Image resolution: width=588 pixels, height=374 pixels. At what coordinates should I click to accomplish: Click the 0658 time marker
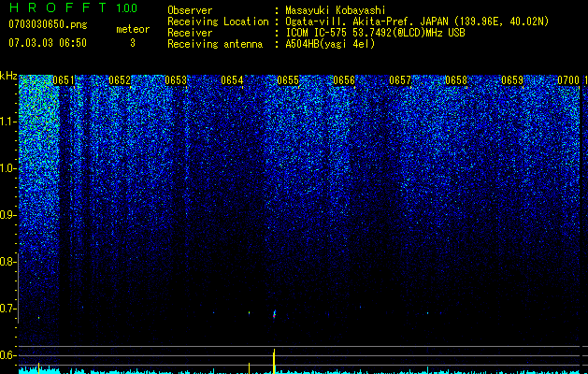tap(456, 80)
